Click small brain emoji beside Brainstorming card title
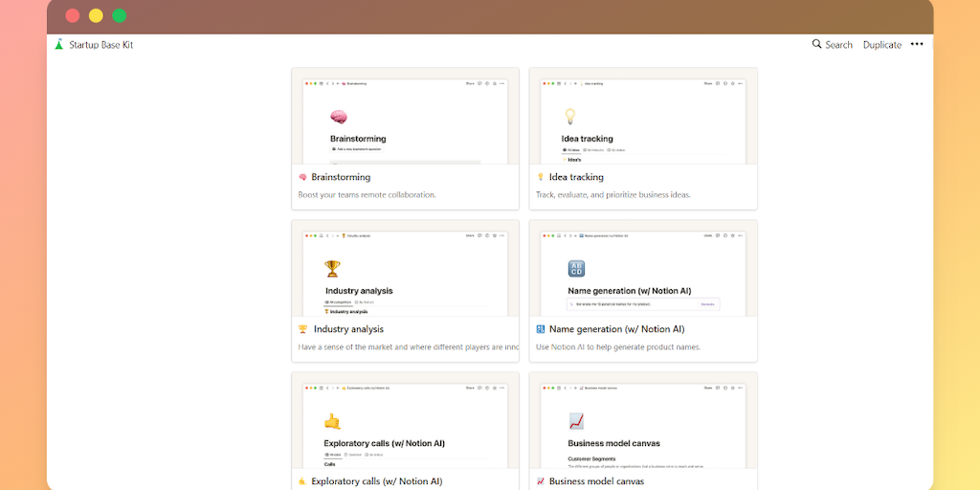This screenshot has height=490, width=980. tap(302, 177)
